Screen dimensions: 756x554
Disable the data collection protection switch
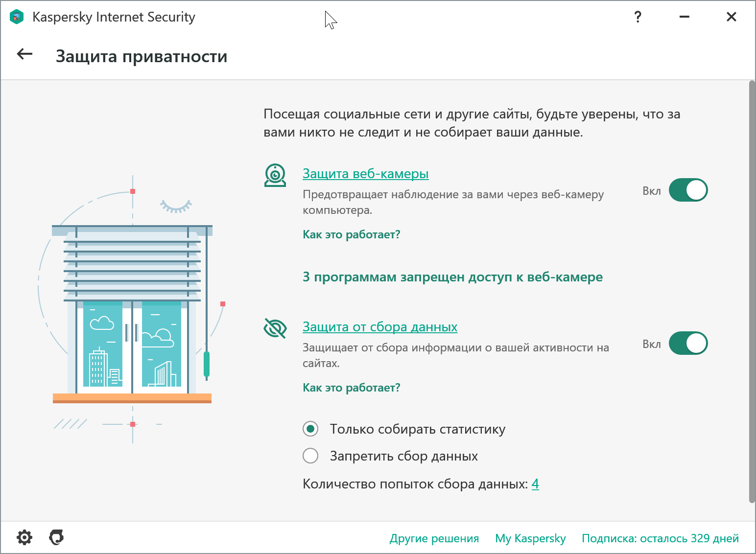click(x=688, y=343)
